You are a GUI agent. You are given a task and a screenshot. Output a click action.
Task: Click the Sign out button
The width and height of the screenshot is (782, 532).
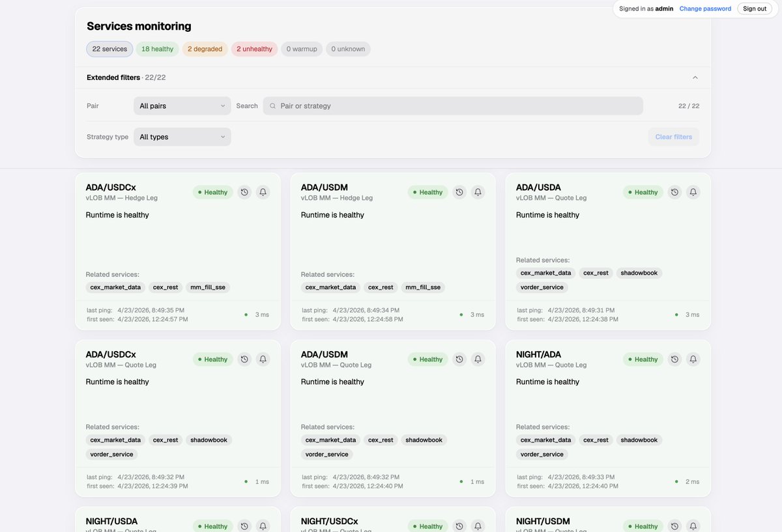click(755, 8)
